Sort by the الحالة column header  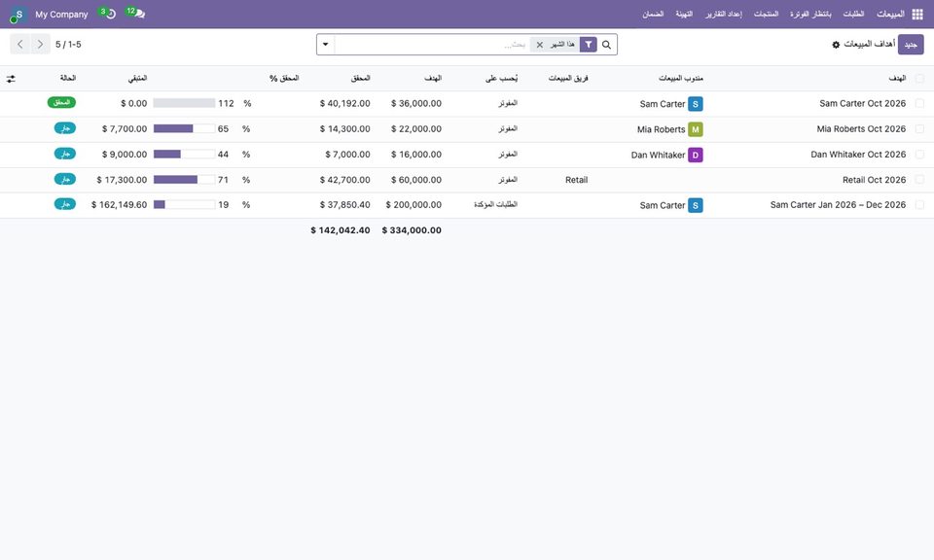[68, 78]
